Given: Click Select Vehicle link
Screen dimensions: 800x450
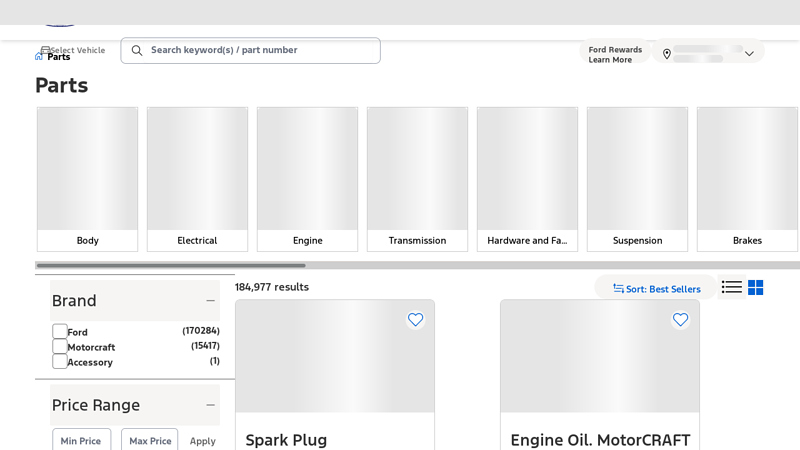Looking at the screenshot, I should click(x=73, y=50).
